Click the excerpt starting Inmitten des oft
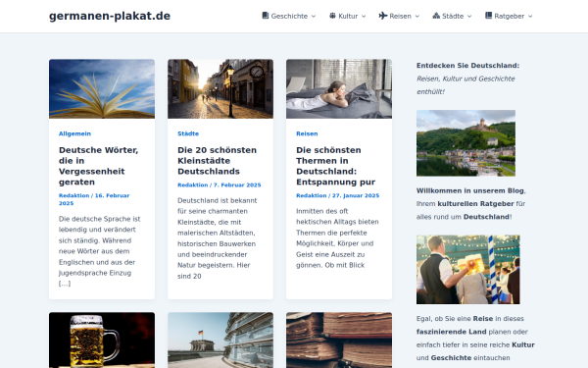This screenshot has height=368, width=588. [337, 238]
